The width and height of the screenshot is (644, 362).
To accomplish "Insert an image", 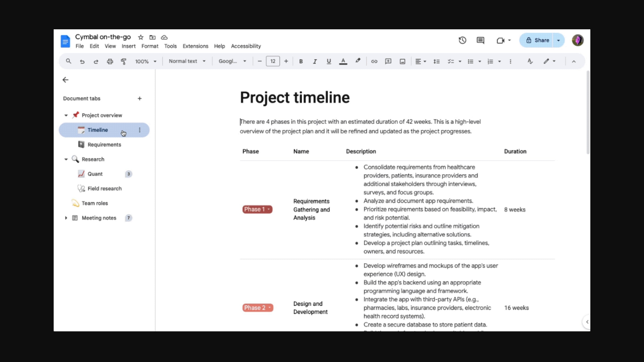I will pyautogui.click(x=402, y=61).
